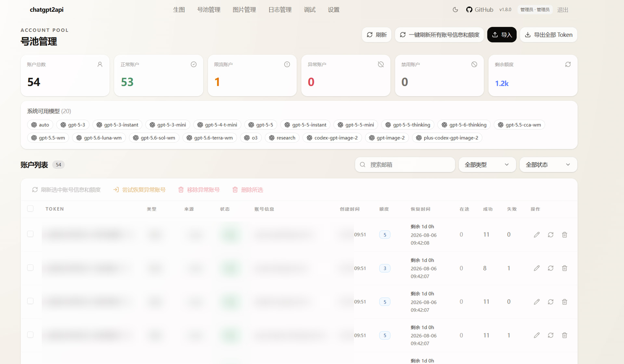Click the 1.2k remaining quota value
This screenshot has height=364, width=624.
[501, 84]
